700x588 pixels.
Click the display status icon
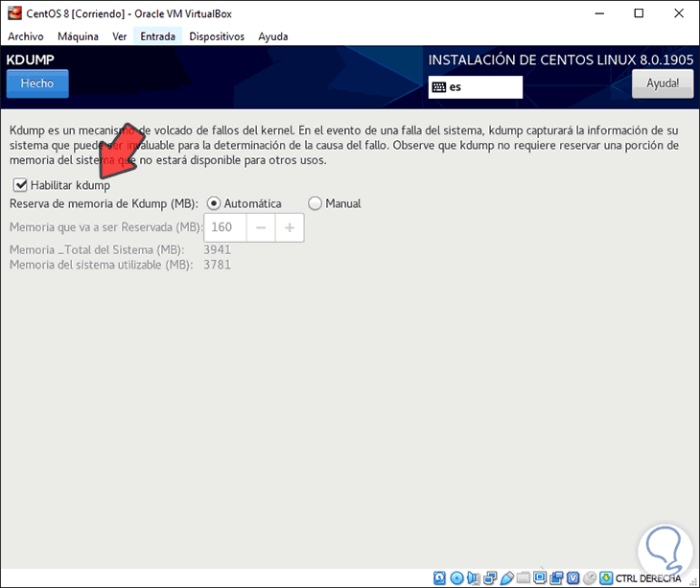click(540, 577)
